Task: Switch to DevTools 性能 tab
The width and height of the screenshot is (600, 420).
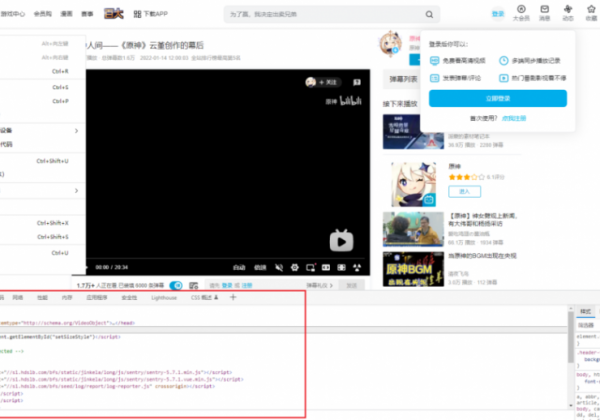Action: pyautogui.click(x=42, y=298)
